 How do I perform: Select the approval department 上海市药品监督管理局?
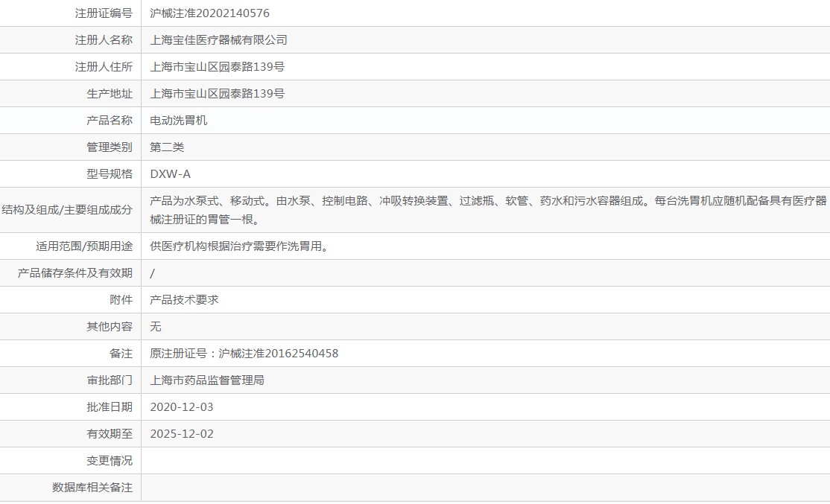pyautogui.click(x=207, y=380)
